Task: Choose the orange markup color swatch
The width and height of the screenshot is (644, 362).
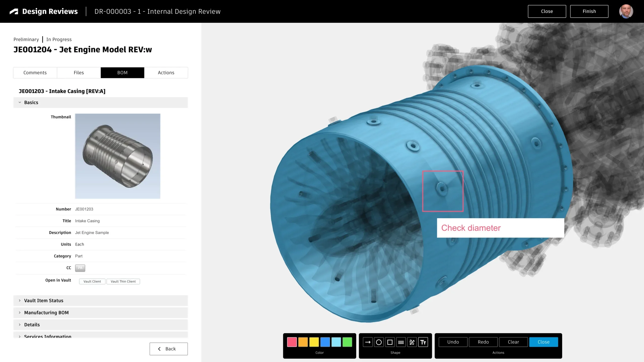Action: tap(303, 342)
